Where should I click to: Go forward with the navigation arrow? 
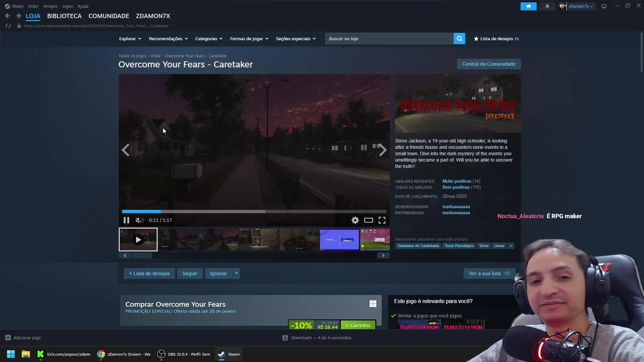[18, 16]
